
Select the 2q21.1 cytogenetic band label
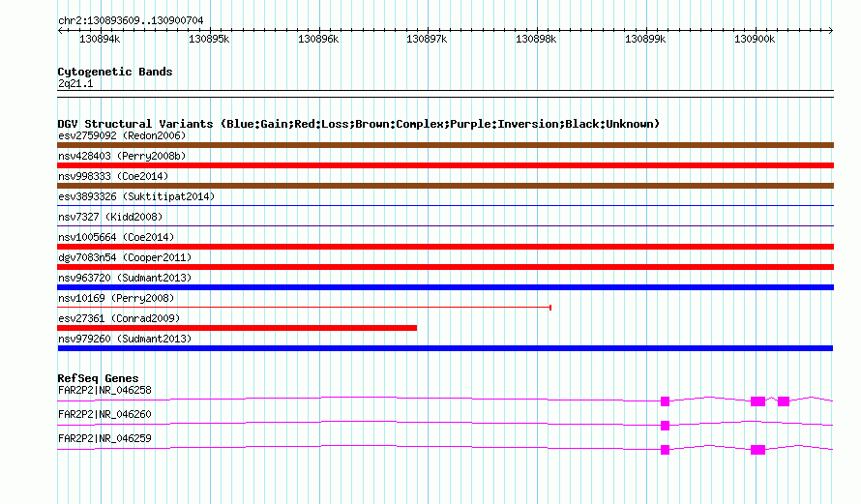(75, 83)
